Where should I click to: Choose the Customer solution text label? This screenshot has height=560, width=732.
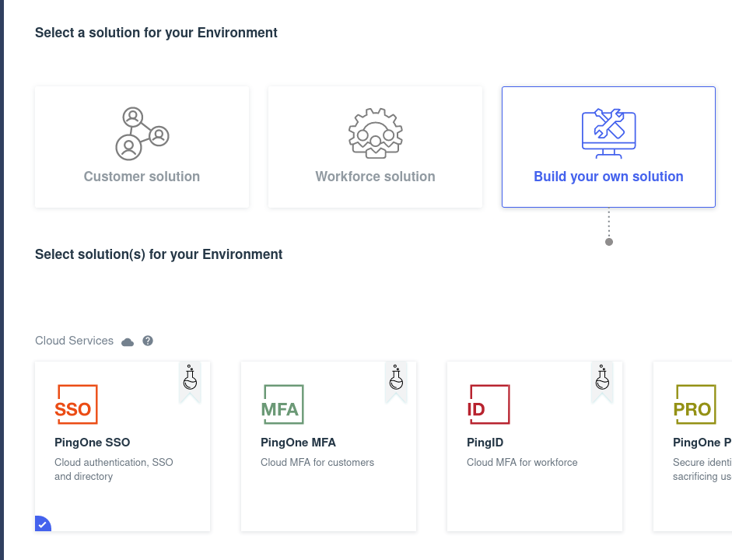tap(142, 177)
